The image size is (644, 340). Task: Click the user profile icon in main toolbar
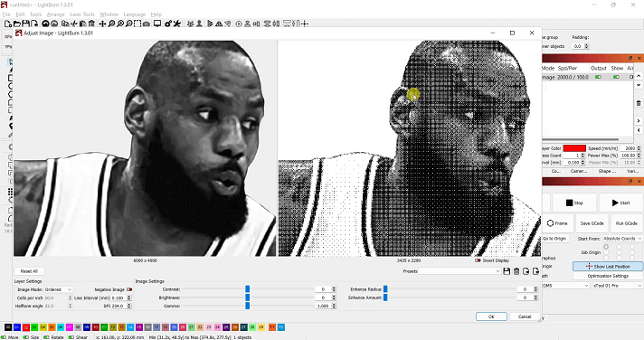point(199,24)
